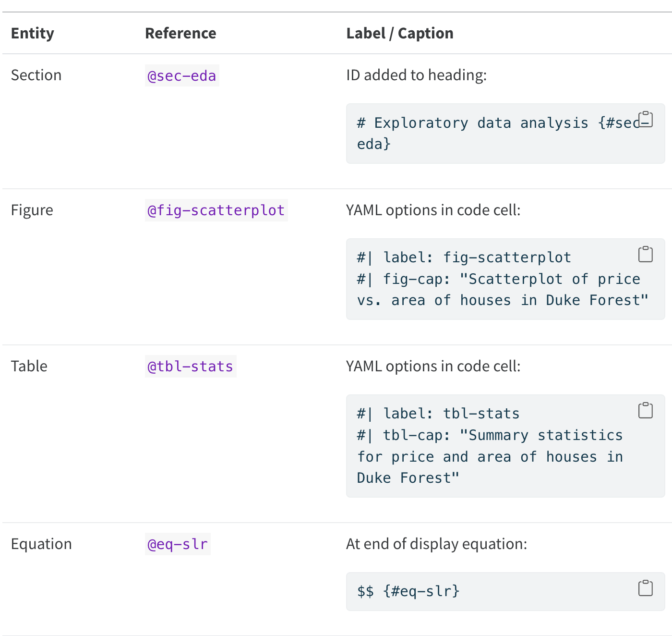
Task: Click the @fig-scatterplot reference code
Action: coord(216,210)
